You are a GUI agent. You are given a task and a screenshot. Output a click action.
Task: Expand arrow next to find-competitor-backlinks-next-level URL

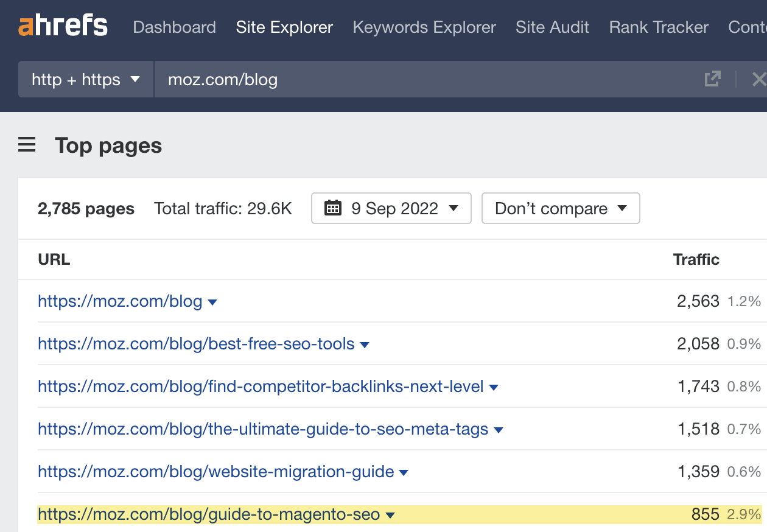pyautogui.click(x=494, y=388)
